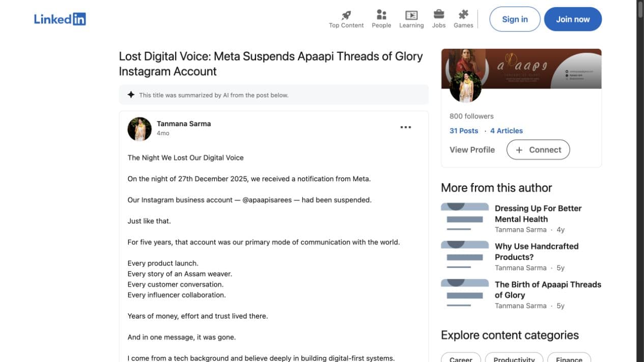Open Why Use Handcrafted Products article
The image size is (644, 362).
(x=537, y=252)
